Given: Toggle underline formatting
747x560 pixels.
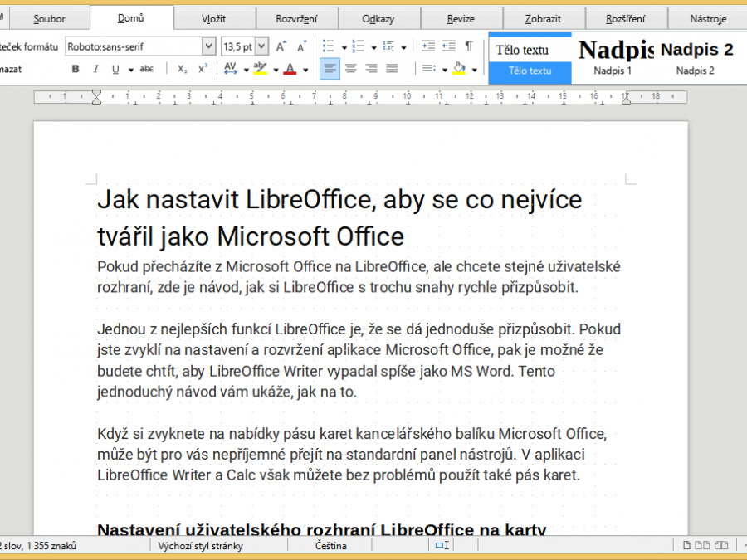Looking at the screenshot, I should tap(115, 69).
